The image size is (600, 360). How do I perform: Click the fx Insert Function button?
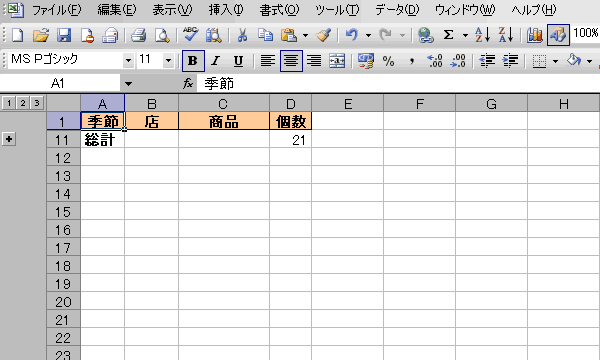coord(188,83)
